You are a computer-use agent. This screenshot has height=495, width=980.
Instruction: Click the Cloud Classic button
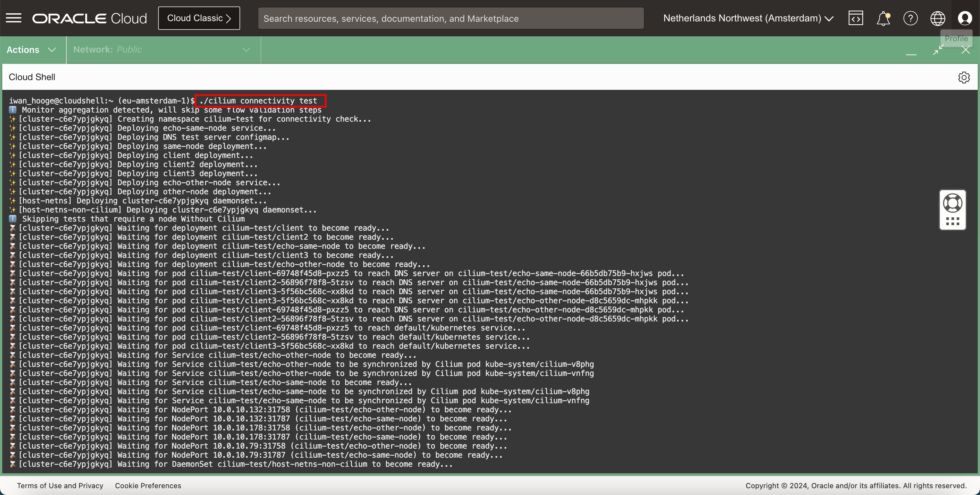point(199,18)
